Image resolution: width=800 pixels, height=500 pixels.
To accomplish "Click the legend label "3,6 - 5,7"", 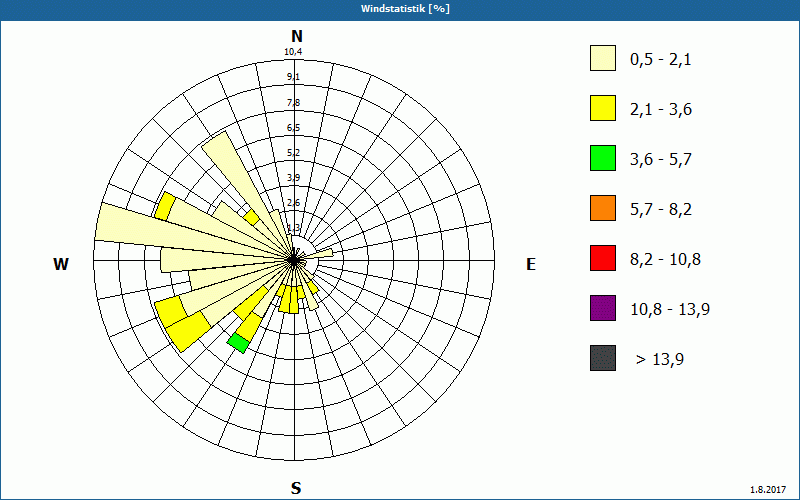I will tap(661, 160).
